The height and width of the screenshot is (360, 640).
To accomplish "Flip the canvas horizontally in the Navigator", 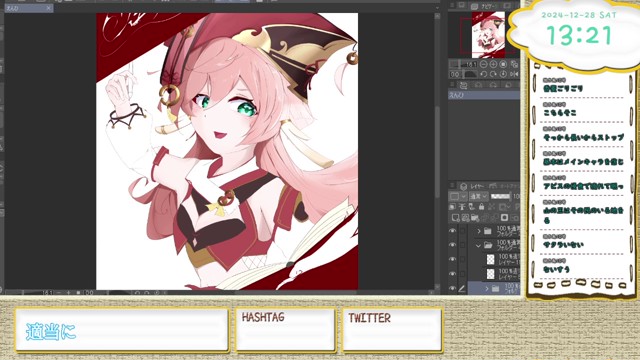I will coord(514,74).
